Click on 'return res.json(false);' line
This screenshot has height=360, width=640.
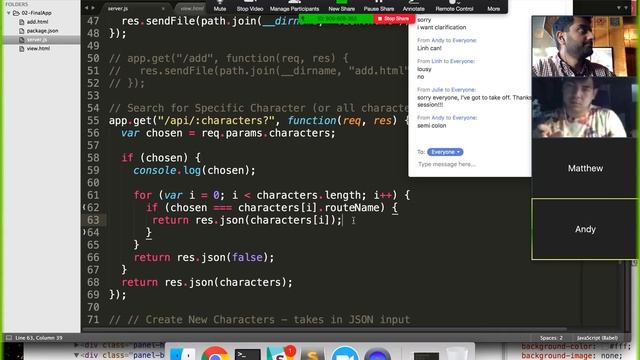pyautogui.click(x=204, y=258)
